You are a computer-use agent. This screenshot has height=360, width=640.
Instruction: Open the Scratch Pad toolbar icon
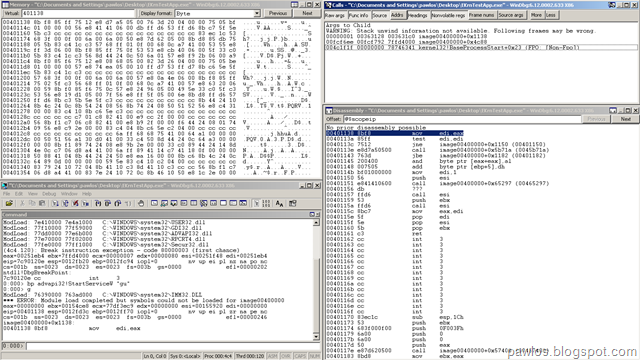(223, 203)
